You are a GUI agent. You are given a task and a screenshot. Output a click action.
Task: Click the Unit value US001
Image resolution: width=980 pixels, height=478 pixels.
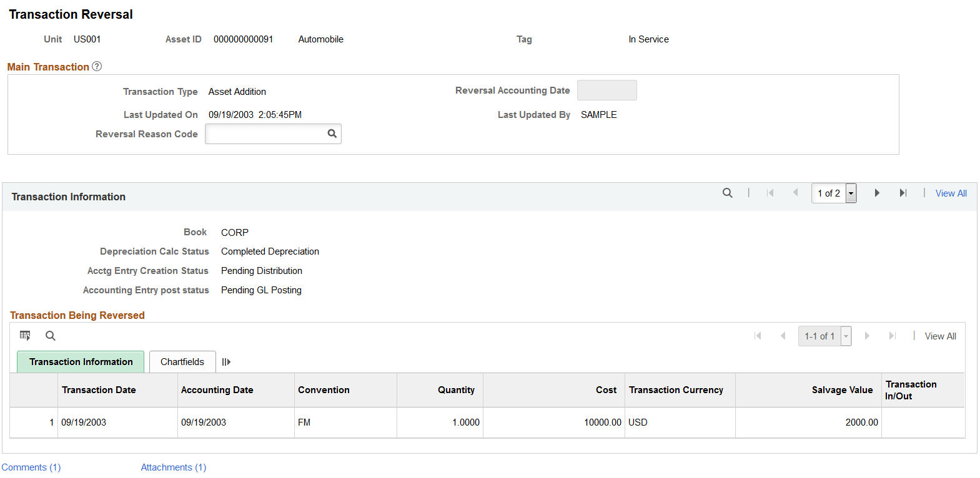pyautogui.click(x=87, y=39)
